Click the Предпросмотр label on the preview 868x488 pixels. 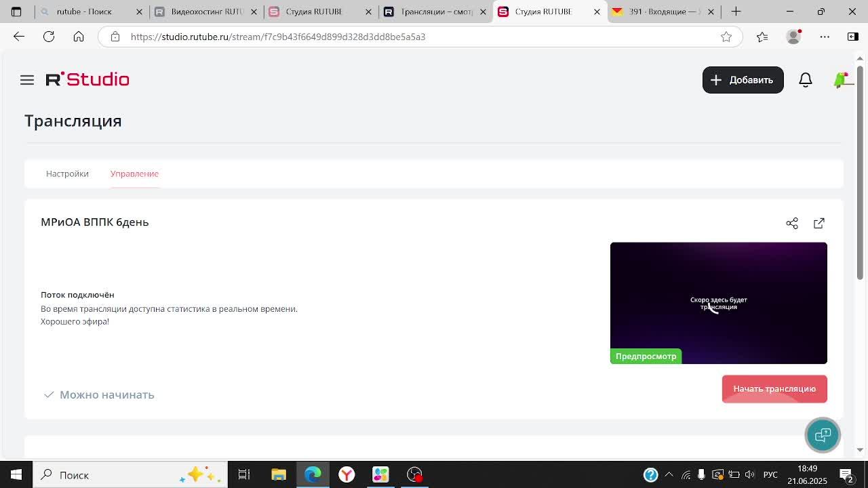646,356
